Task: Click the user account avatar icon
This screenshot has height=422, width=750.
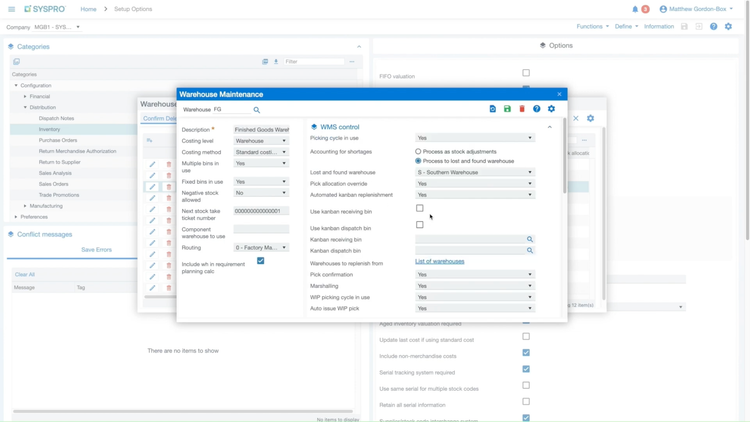Action: click(663, 9)
